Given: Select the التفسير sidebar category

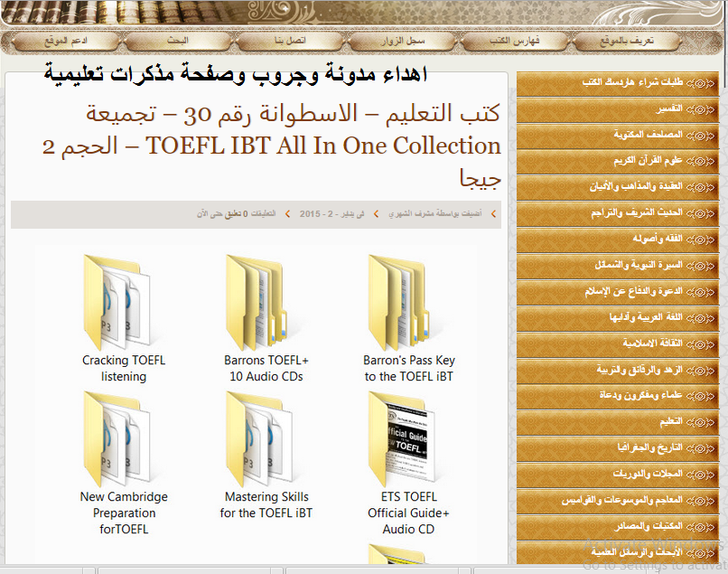Looking at the screenshot, I should point(618,109).
